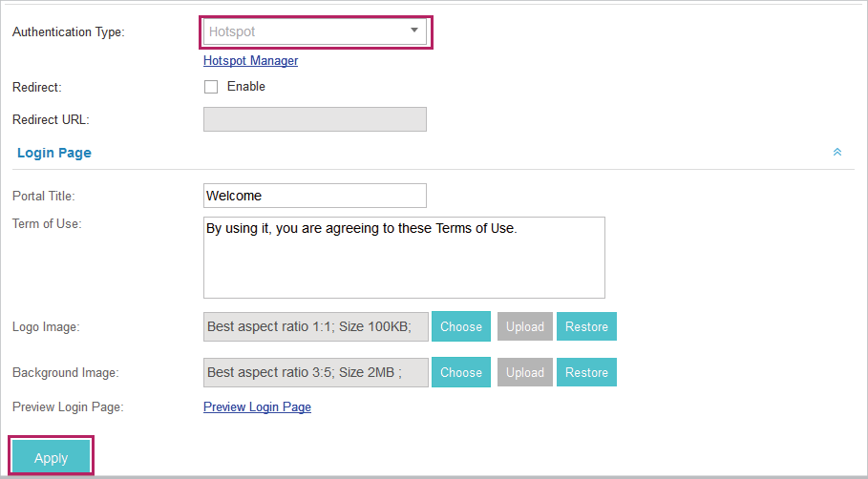Viewport: 868px width, 479px height.
Task: Open the Authentication Type dropdown arrow
Action: click(414, 31)
